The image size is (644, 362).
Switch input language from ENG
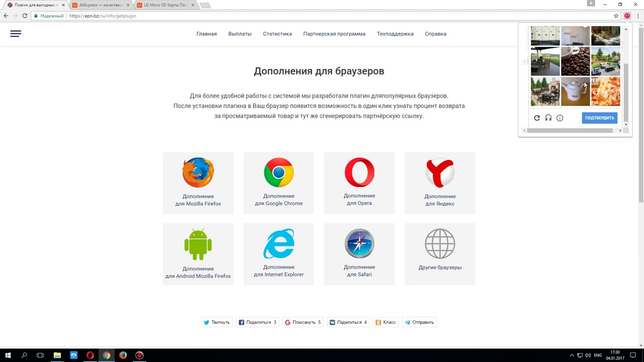click(598, 355)
